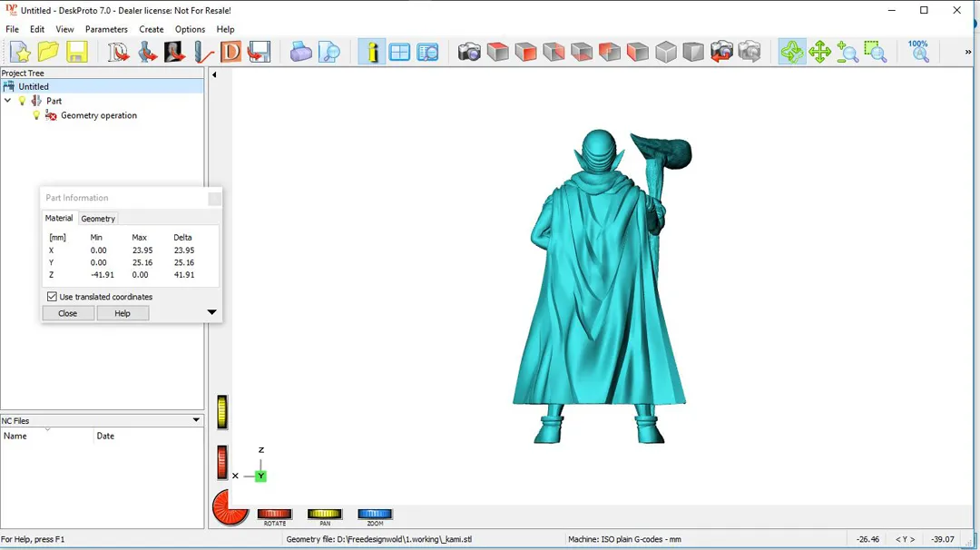980x550 pixels.
Task: Click the Help button in Part Information
Action: point(122,313)
